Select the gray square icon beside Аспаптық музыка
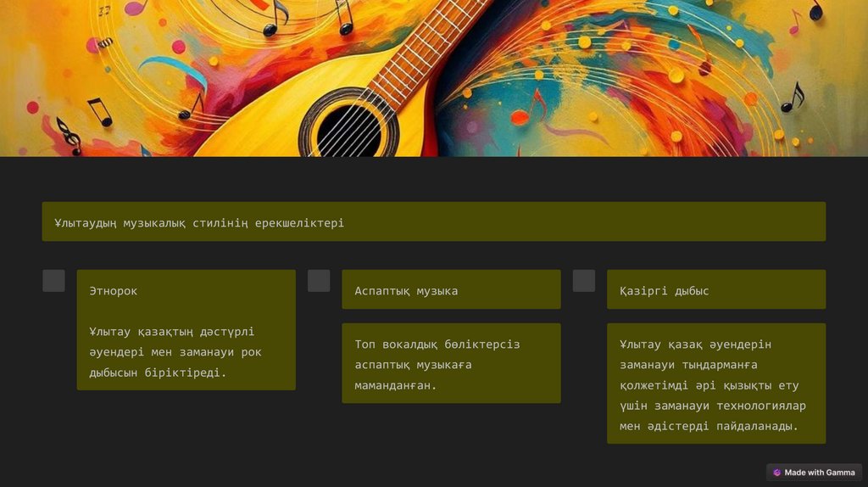The width and height of the screenshot is (868, 487). coord(319,281)
